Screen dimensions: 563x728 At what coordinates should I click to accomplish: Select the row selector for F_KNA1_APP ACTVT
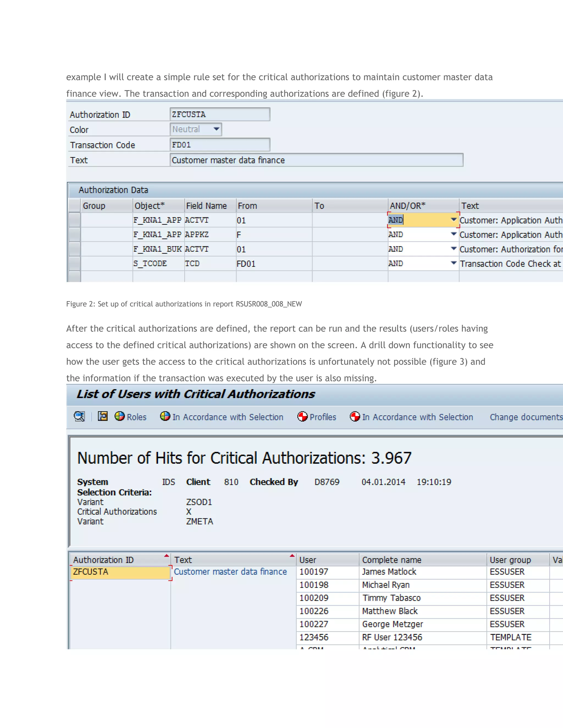pyautogui.click(x=74, y=220)
